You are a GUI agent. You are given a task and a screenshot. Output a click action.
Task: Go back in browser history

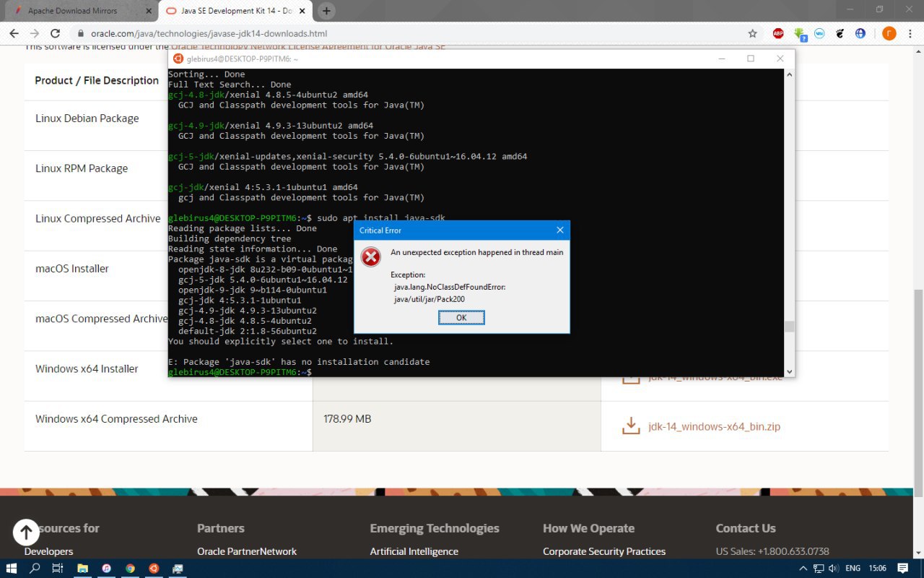click(x=14, y=33)
